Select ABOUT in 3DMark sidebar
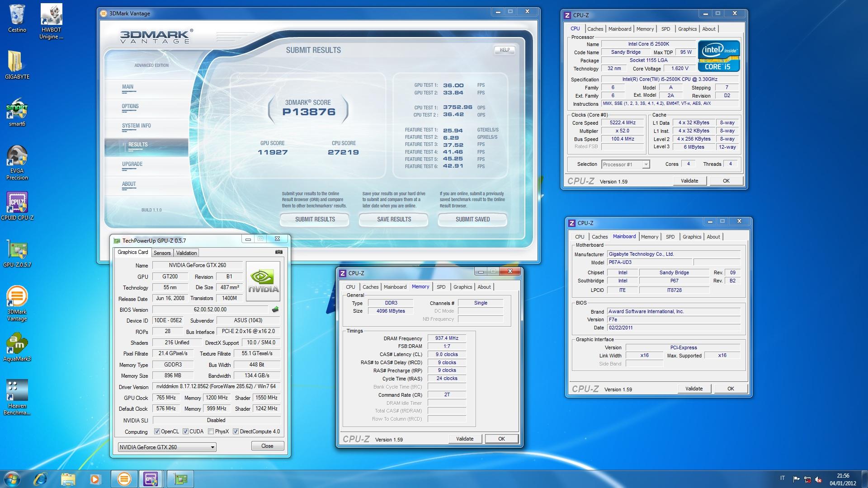Screen dimensions: 868x488 129,184
